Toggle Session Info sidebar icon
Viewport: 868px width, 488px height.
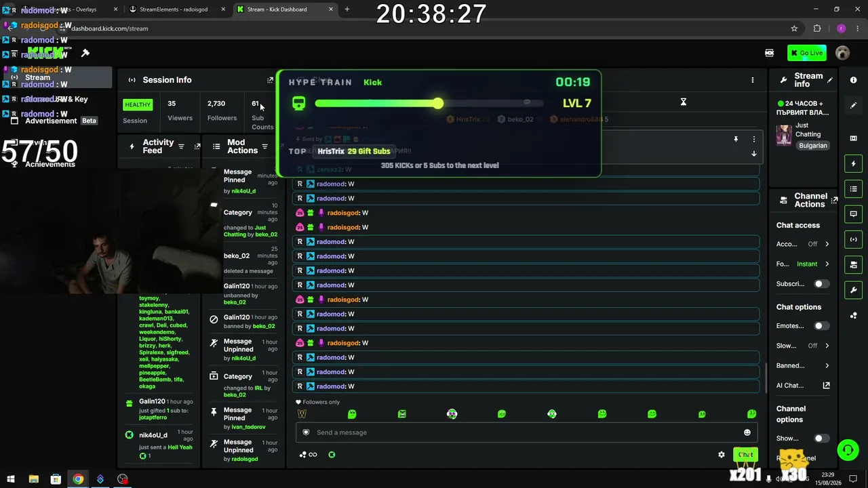[x=853, y=239]
